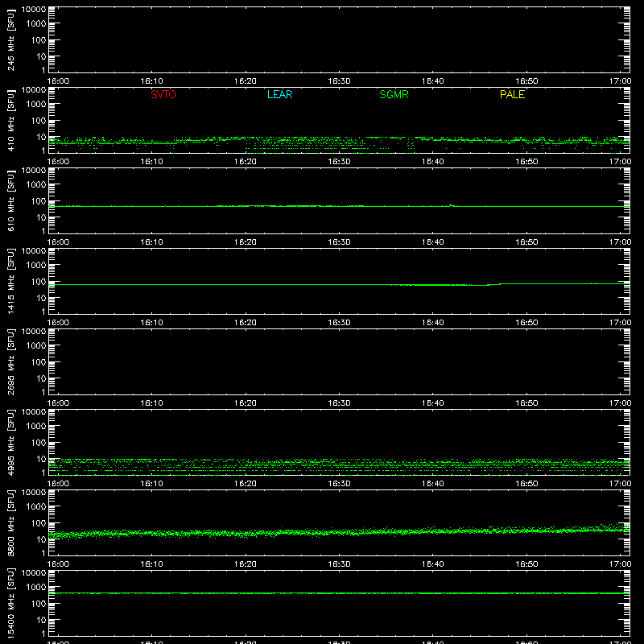Click the green flux trace in 1415 MHz plot
Screen dimensions: 644x644
point(339,284)
